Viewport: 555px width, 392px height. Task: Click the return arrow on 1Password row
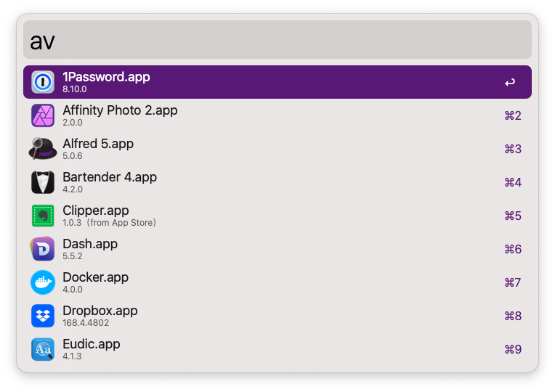pos(510,83)
